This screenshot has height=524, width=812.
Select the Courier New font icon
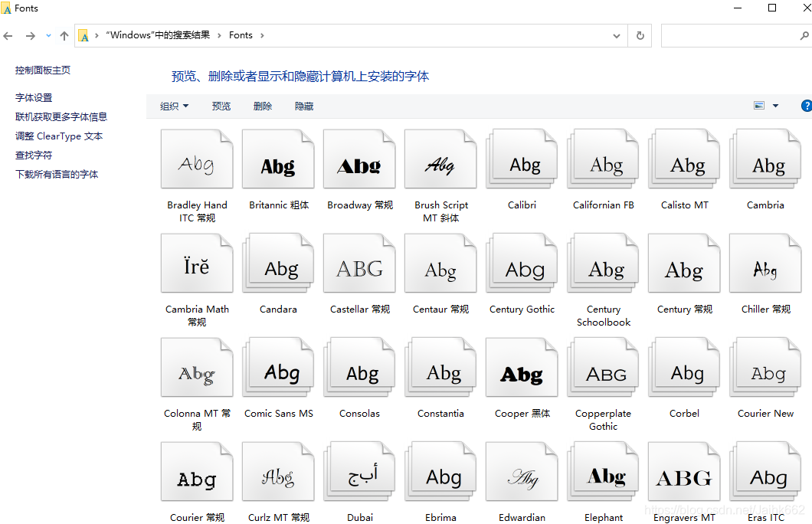pos(765,368)
